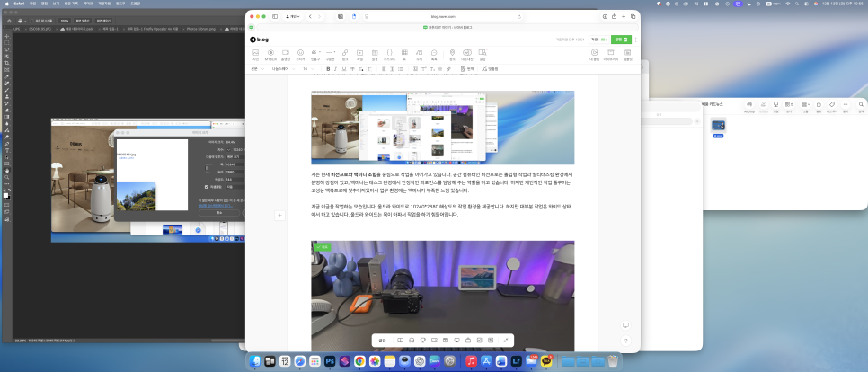Select the Clone Stamp tool in Photoshop

point(6,97)
